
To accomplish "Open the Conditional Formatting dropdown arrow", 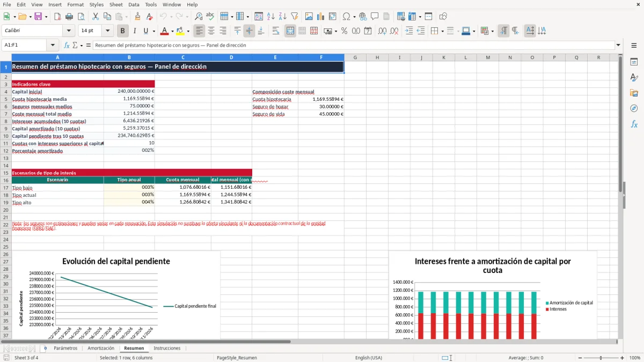I will pos(493,31).
